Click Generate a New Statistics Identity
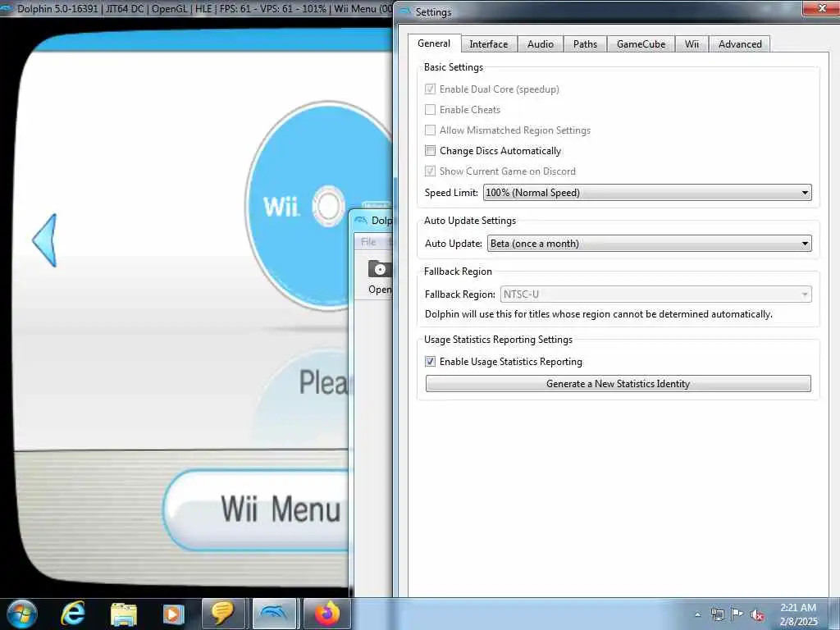 [618, 384]
